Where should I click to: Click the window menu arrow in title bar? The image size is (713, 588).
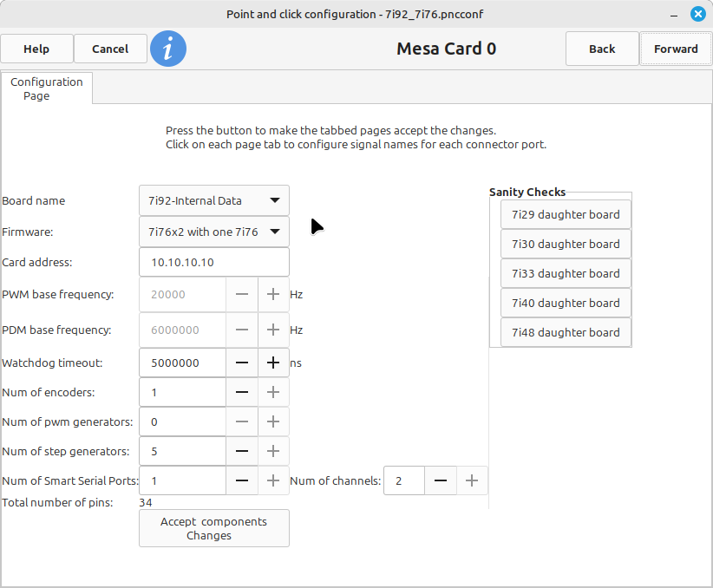674,14
